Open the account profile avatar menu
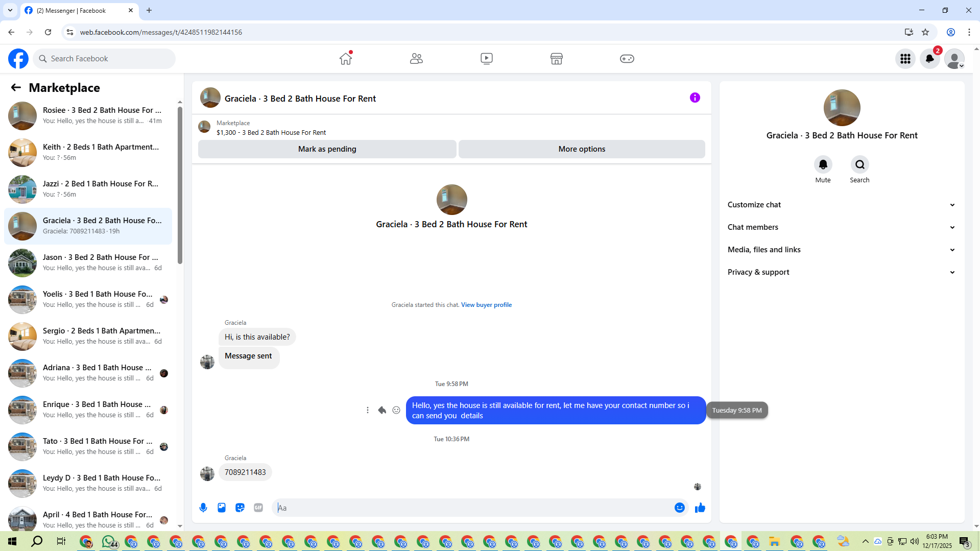The height and width of the screenshot is (551, 980). point(954,59)
